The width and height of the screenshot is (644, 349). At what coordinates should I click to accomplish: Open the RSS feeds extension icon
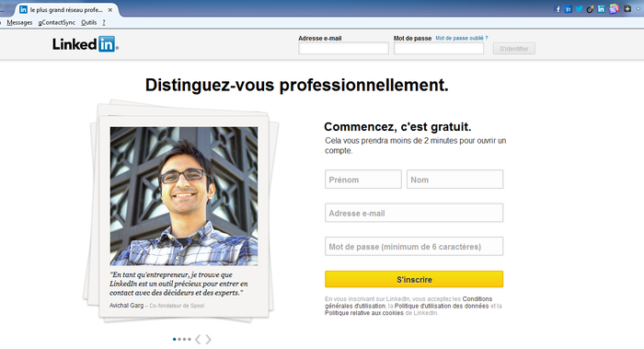pyautogui.click(x=614, y=8)
